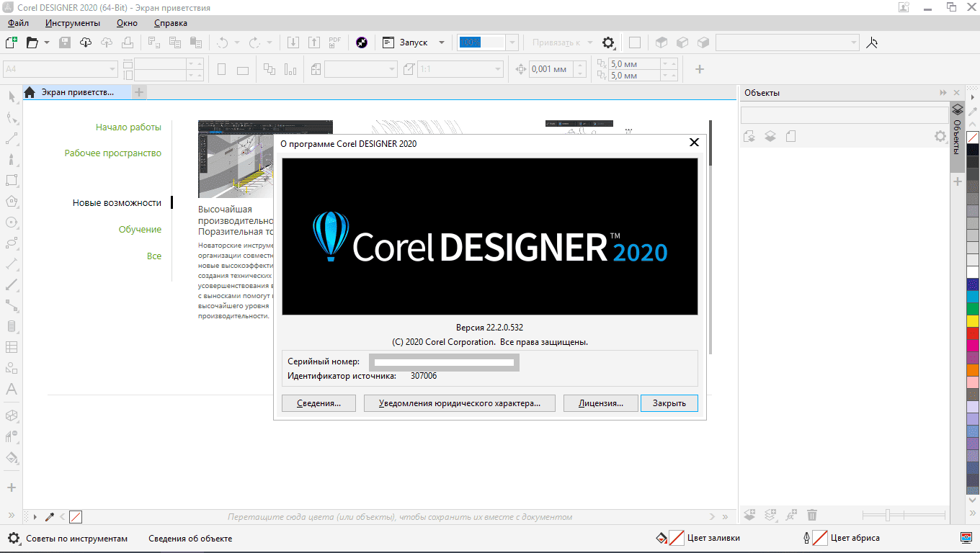Screen dimensions: 980x553
Task: Select the Rectangle tool in toolbox
Action: (12, 180)
